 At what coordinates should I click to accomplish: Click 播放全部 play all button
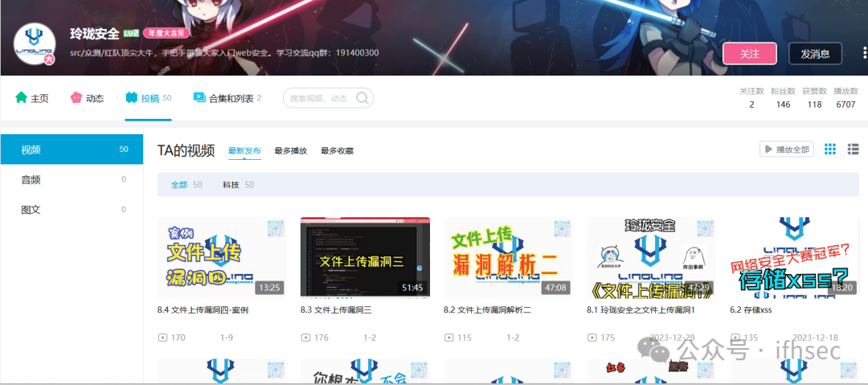coord(787,149)
